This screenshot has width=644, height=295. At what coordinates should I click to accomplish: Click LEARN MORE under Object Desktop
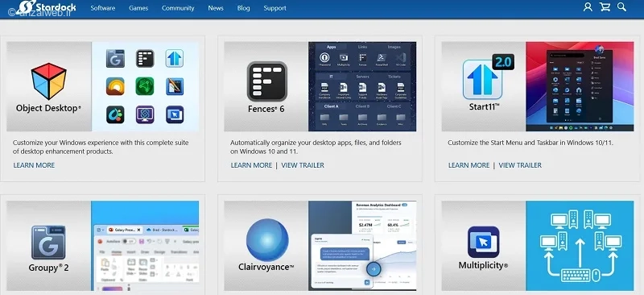[34, 165]
